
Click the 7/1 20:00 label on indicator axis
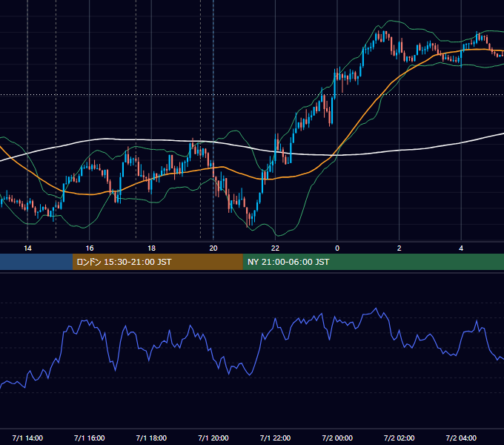(213, 438)
